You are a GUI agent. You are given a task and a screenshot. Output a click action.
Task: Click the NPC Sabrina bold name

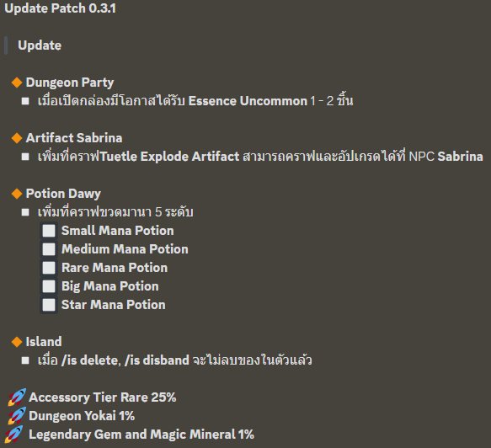point(460,157)
